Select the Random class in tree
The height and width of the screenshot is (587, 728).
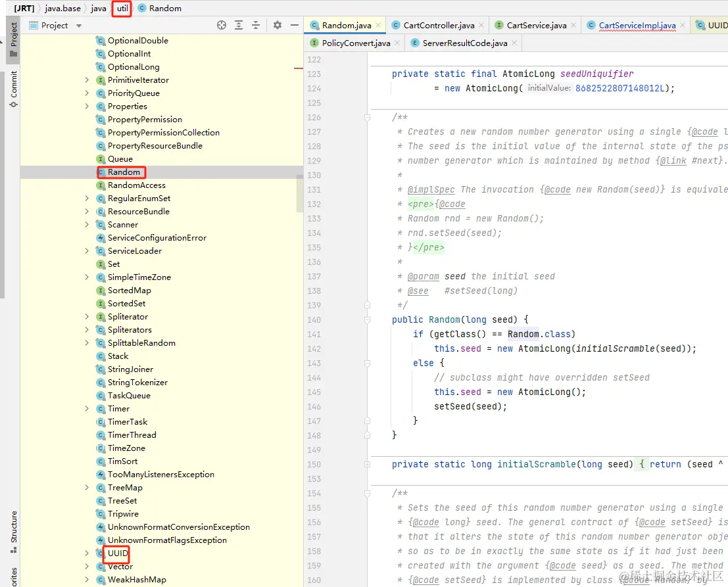click(124, 172)
